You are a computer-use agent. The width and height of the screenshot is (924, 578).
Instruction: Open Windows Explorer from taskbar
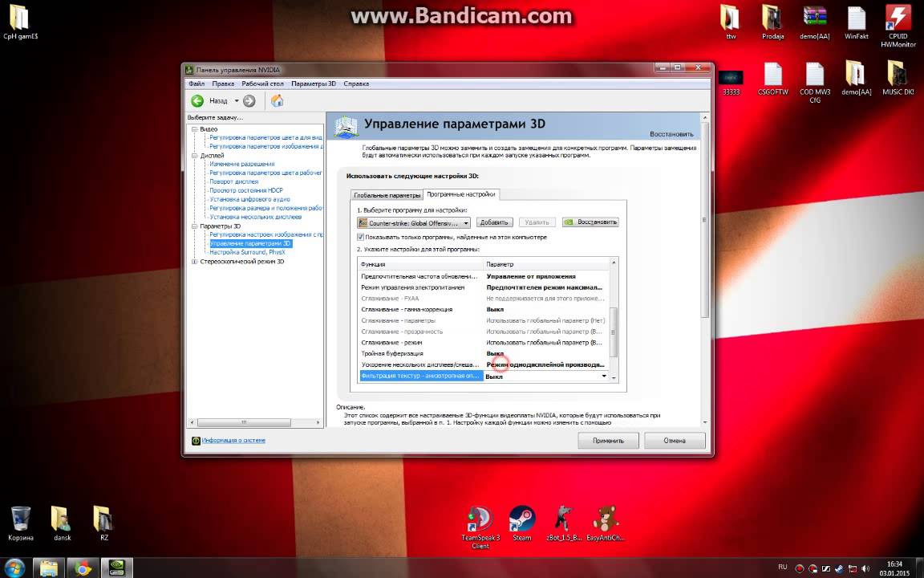click(48, 568)
